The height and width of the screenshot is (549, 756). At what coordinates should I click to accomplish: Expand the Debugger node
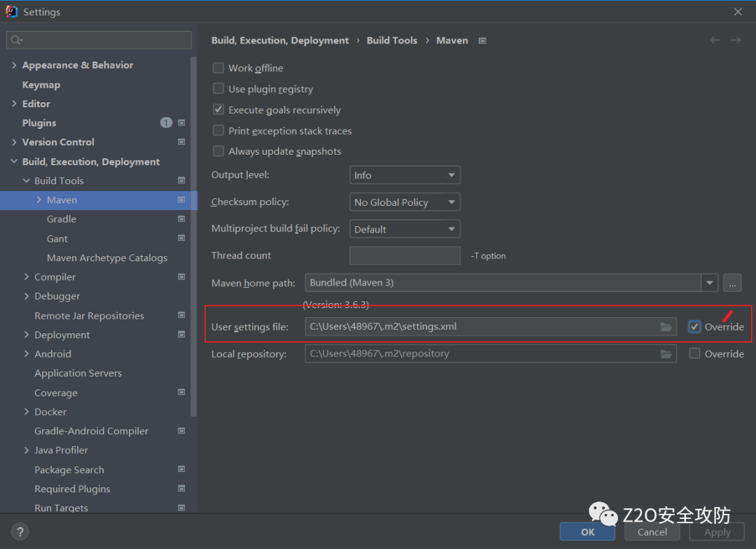(x=27, y=296)
